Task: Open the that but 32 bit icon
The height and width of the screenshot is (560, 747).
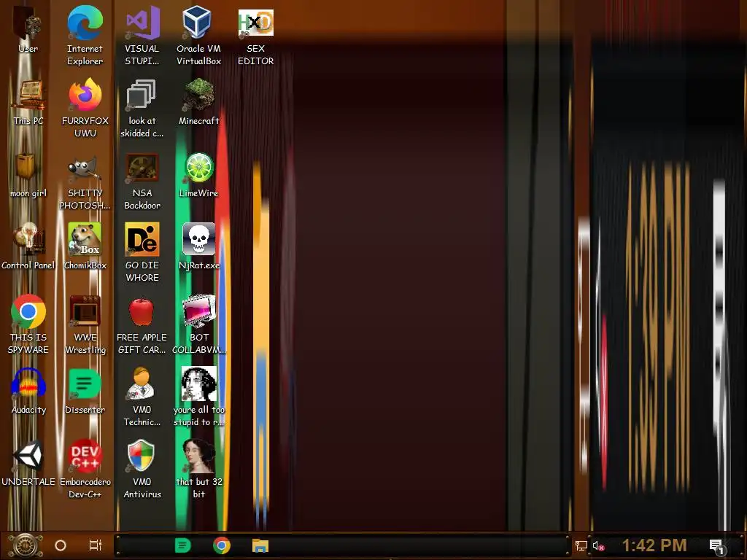Action: [198, 470]
